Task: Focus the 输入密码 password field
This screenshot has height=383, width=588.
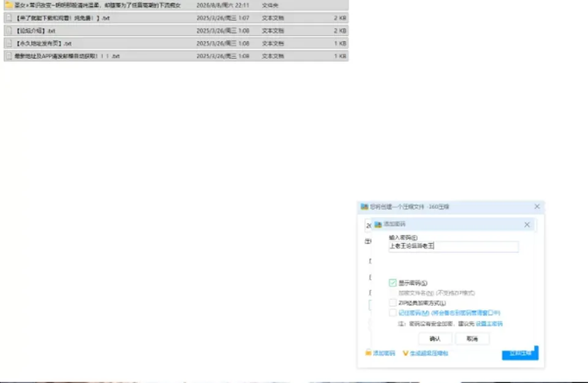Action: [454, 246]
